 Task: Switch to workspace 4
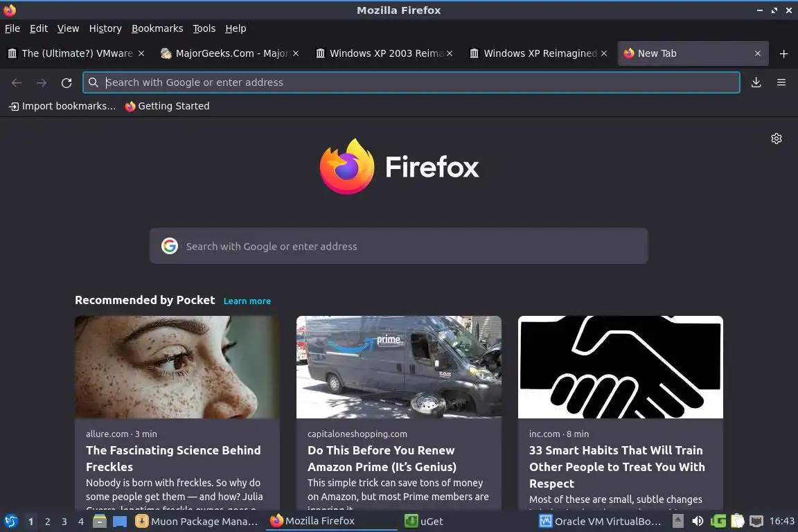[x=81, y=522]
